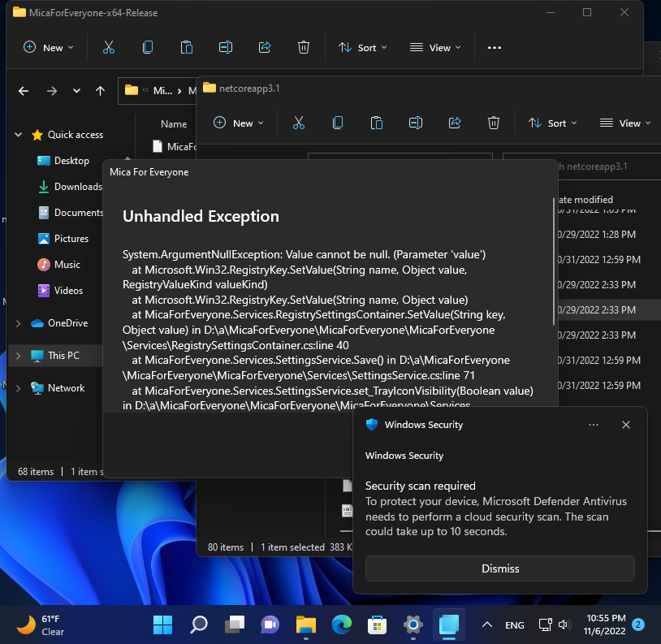Click the Forward navigation arrow
Viewport: 661px width, 644px height.
click(52, 91)
